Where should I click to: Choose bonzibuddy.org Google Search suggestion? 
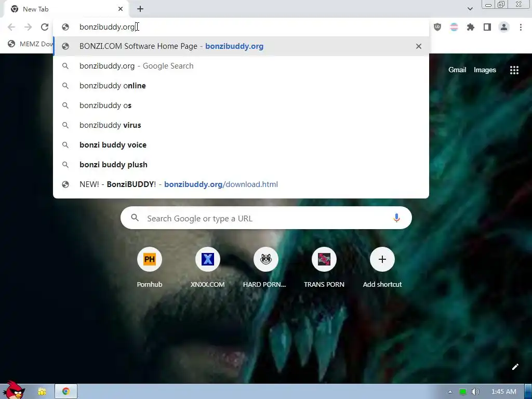[x=241, y=66]
